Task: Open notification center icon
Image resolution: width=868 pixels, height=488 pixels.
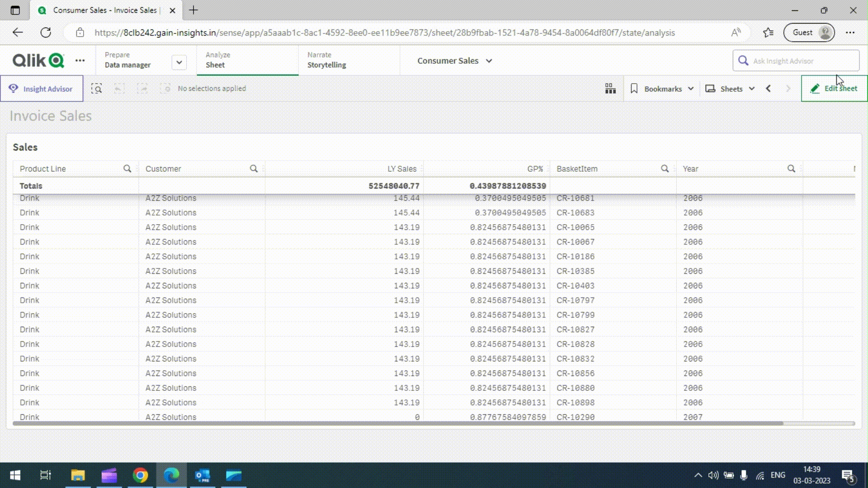Action: [849, 476]
